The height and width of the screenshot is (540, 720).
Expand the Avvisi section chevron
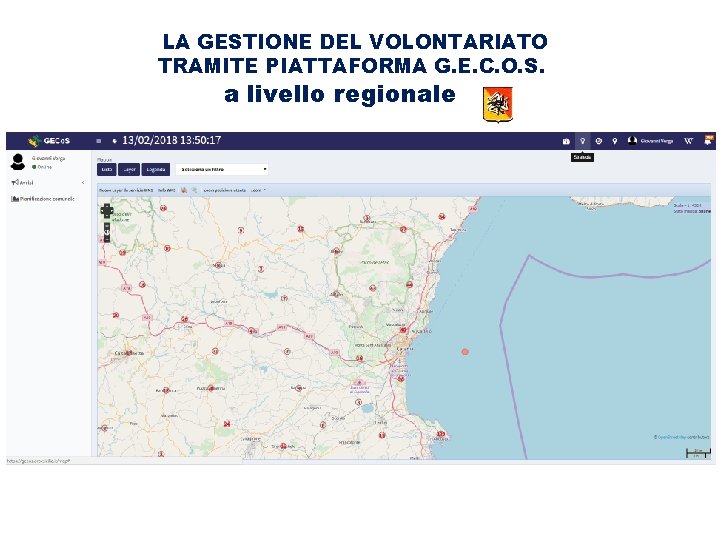(x=83, y=183)
